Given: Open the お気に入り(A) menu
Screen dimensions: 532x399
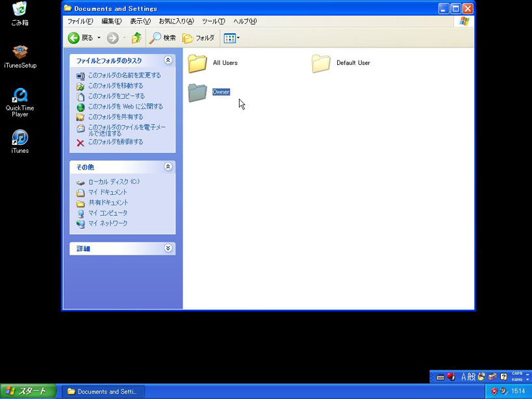Looking at the screenshot, I should point(176,21).
